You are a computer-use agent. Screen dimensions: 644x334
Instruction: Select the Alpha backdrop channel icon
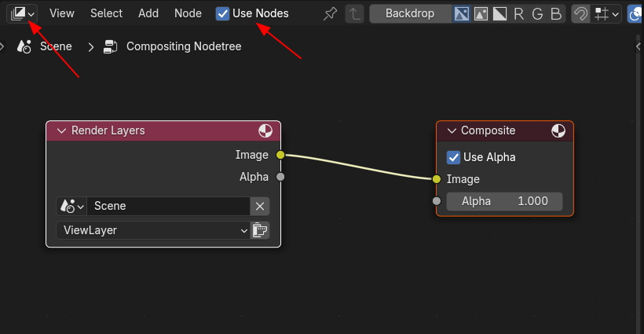point(499,13)
